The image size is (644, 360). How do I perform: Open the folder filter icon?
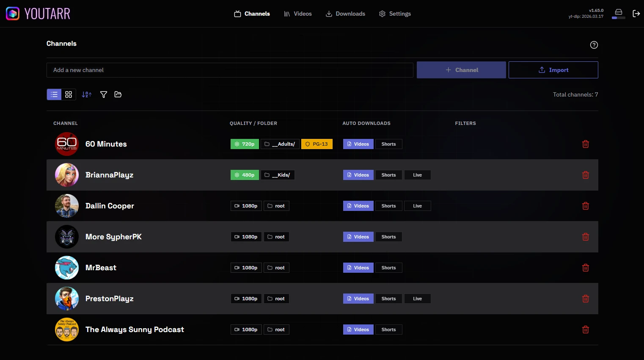tap(118, 94)
